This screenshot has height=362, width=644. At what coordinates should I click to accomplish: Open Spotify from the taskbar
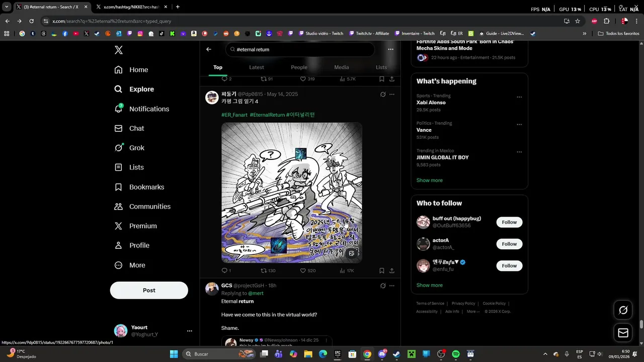[x=456, y=354]
